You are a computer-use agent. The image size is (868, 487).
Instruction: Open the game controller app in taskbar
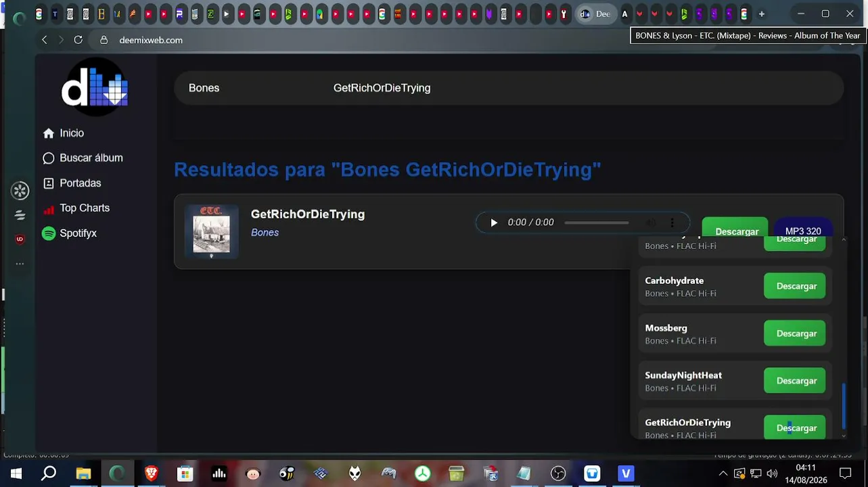(x=389, y=473)
